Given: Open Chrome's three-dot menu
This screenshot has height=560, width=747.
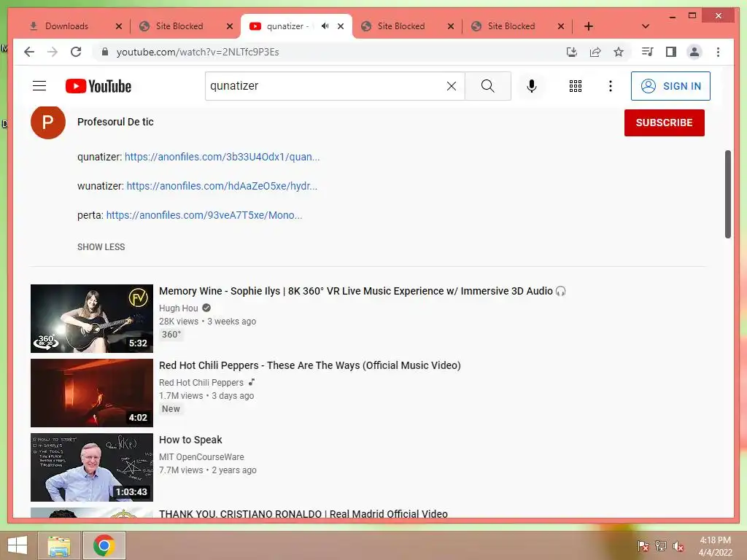Looking at the screenshot, I should [x=718, y=52].
